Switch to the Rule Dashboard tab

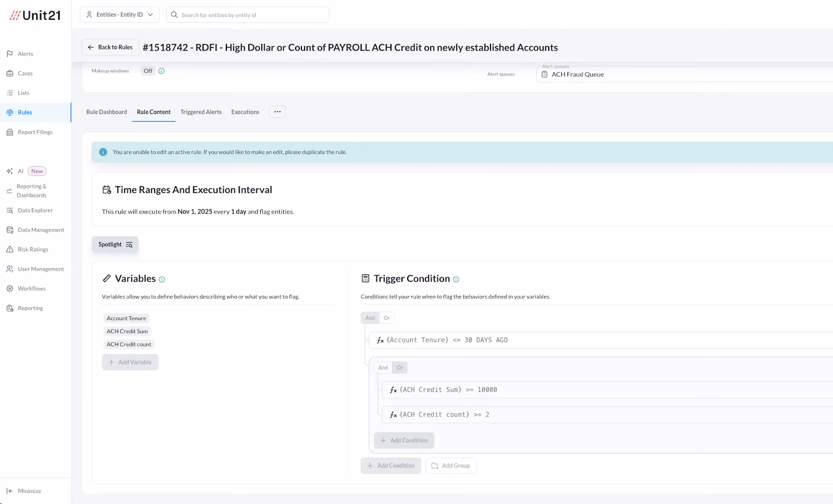(107, 112)
